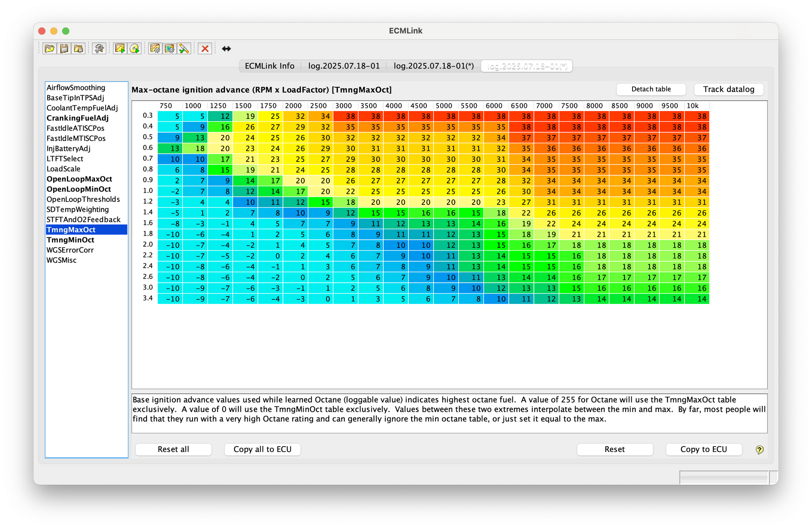Click the double-headed arrow connect icon
This screenshot has width=812, height=529.
click(x=226, y=49)
